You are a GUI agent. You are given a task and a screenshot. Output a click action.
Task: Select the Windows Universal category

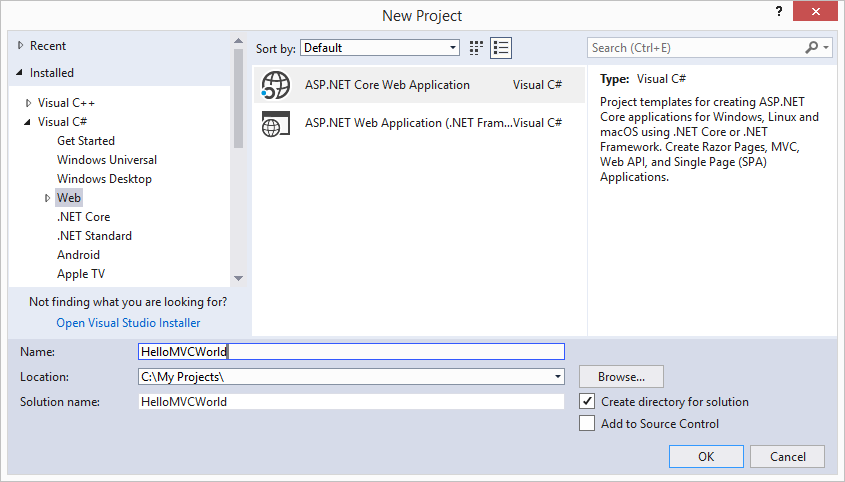coord(107,160)
